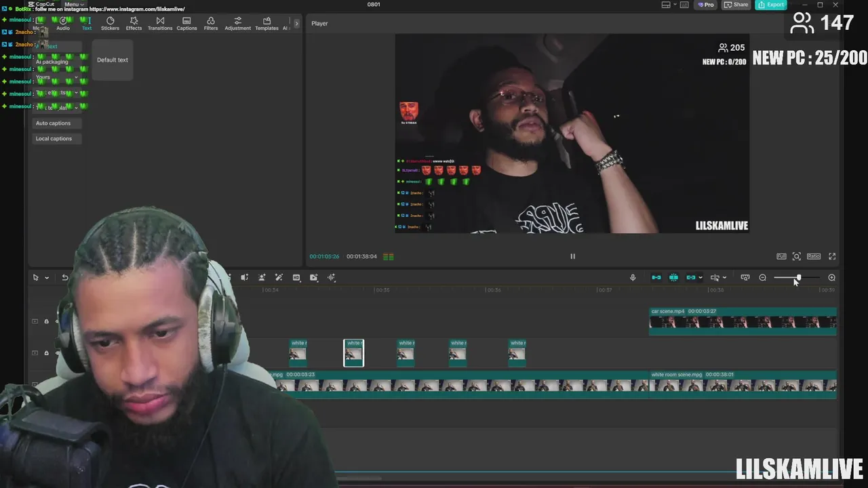Viewport: 868px width, 488px height.
Task: Toggle preview axis icon
Action: (x=715, y=277)
